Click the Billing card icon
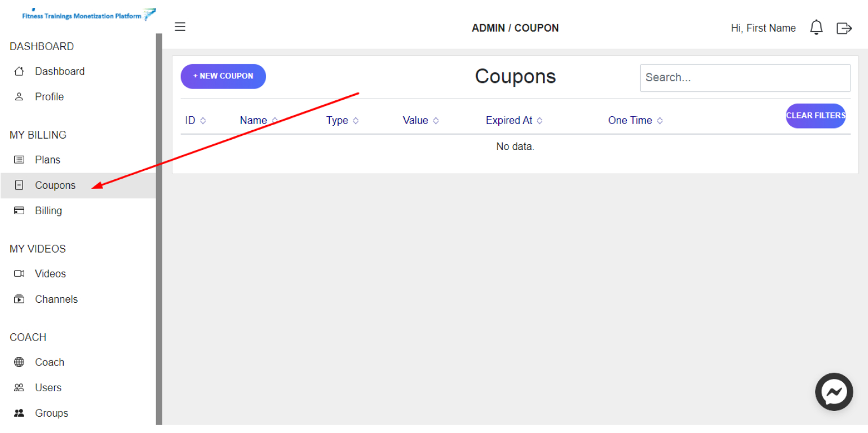Viewport: 868px width, 433px height. [x=19, y=210]
